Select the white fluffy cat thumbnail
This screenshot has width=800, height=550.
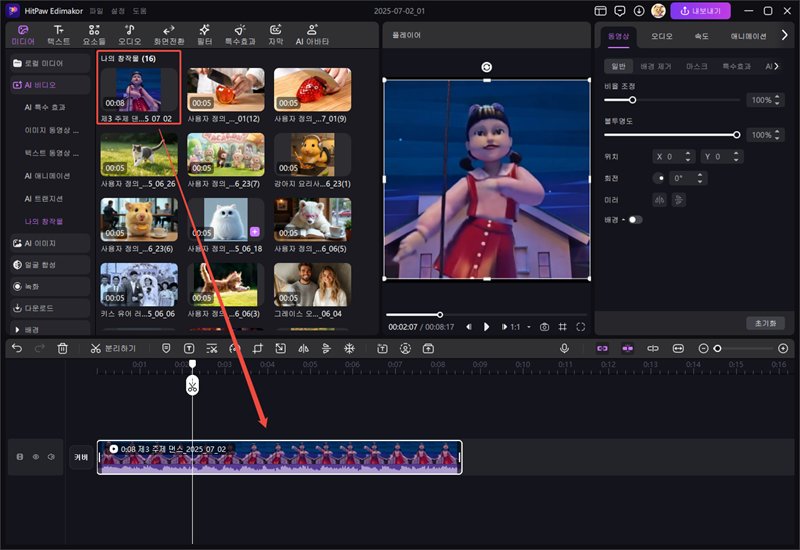click(226, 219)
